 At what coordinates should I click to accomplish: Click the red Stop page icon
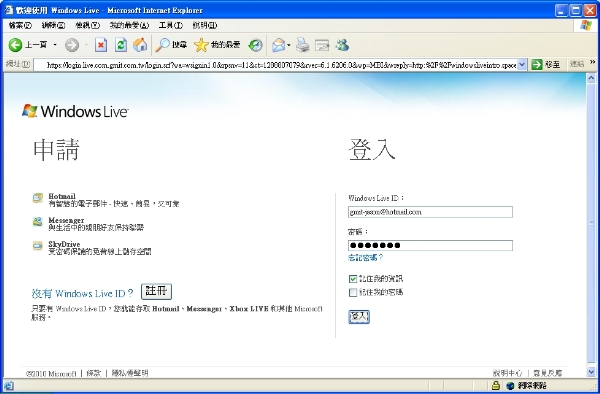click(x=101, y=45)
